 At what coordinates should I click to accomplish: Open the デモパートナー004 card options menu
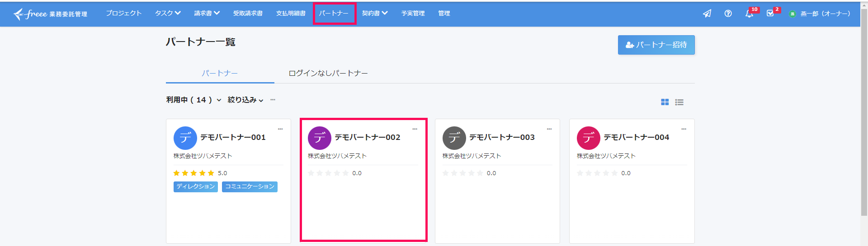pyautogui.click(x=684, y=129)
